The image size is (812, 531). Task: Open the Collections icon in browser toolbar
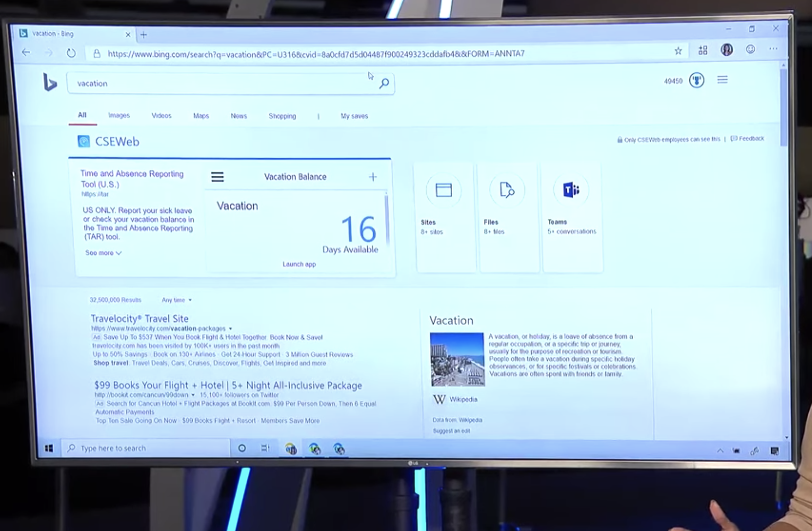click(703, 50)
